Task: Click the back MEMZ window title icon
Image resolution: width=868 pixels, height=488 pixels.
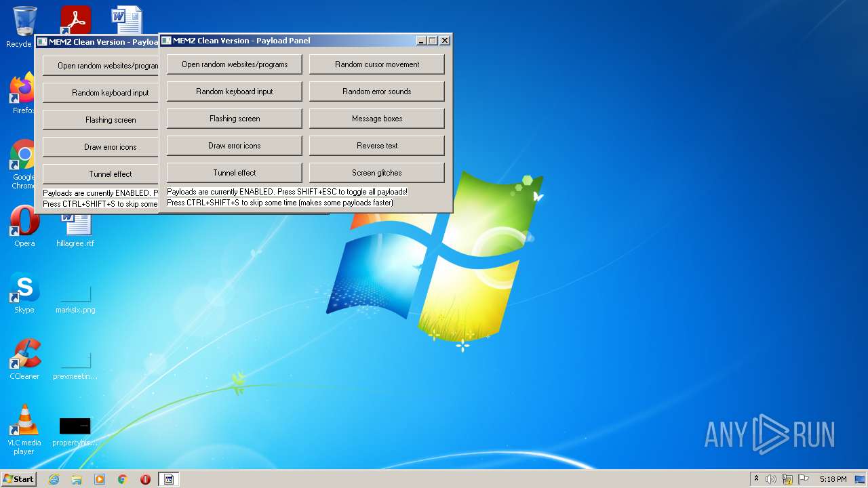Action: point(42,42)
